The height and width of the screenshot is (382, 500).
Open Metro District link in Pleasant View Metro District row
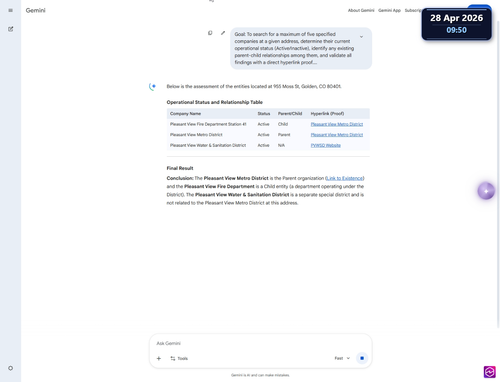tap(337, 135)
